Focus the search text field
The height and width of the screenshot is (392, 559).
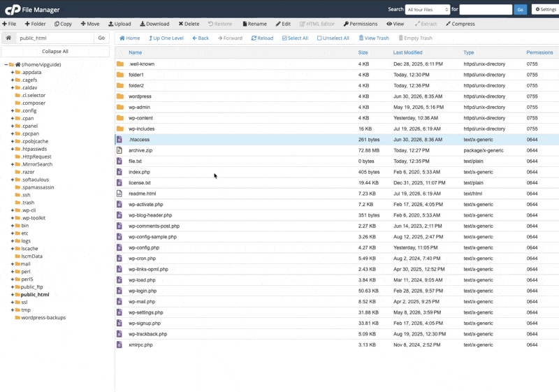pos(486,10)
